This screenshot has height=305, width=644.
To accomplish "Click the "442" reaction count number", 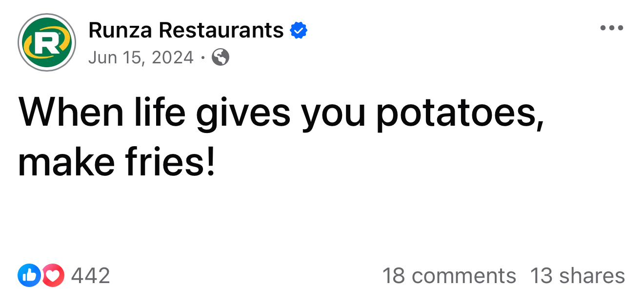I will point(90,276).
